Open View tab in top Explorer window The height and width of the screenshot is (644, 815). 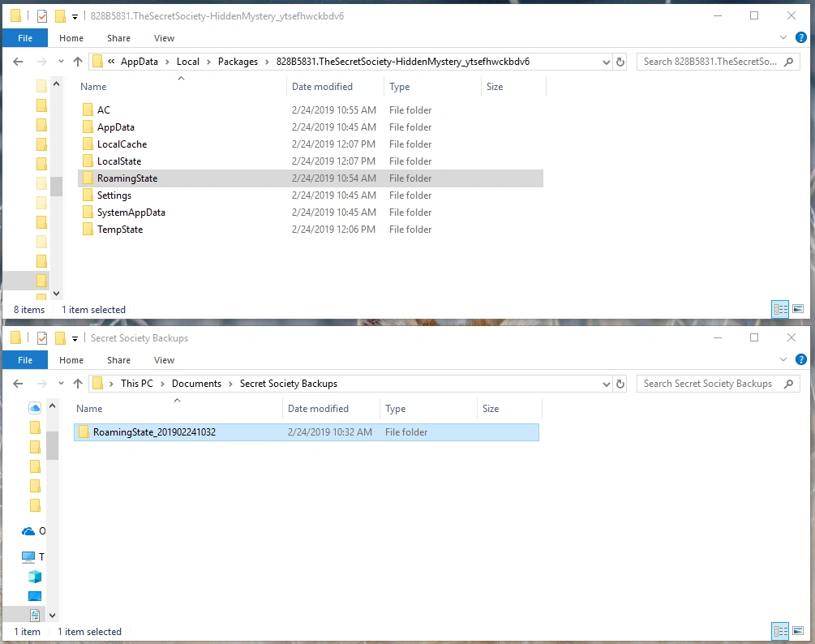[164, 38]
